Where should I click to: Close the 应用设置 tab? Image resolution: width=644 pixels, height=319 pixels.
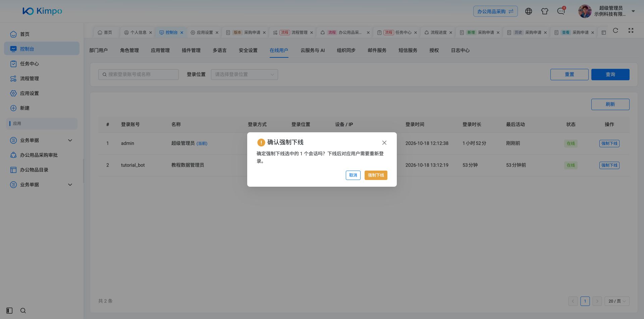(217, 33)
